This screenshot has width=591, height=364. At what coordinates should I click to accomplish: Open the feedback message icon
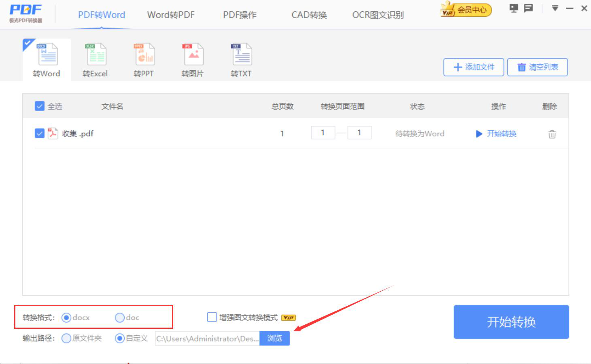coord(528,8)
